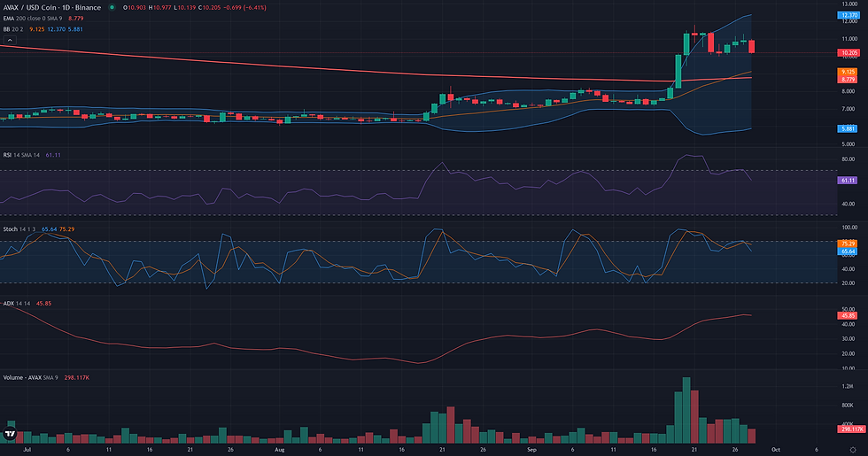Click the 75.29 Stoch axis label
This screenshot has height=456, width=868.
pos(848,243)
